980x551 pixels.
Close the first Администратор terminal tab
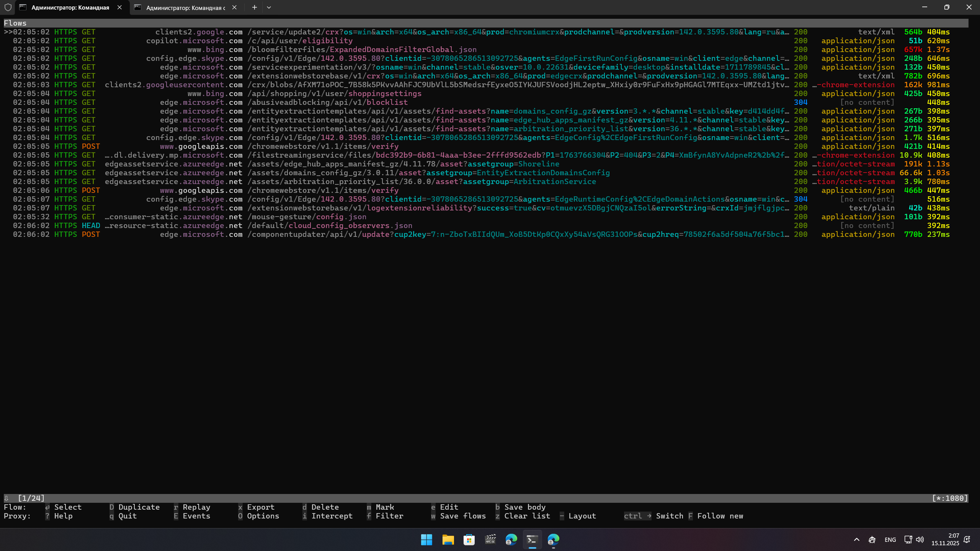(119, 7)
